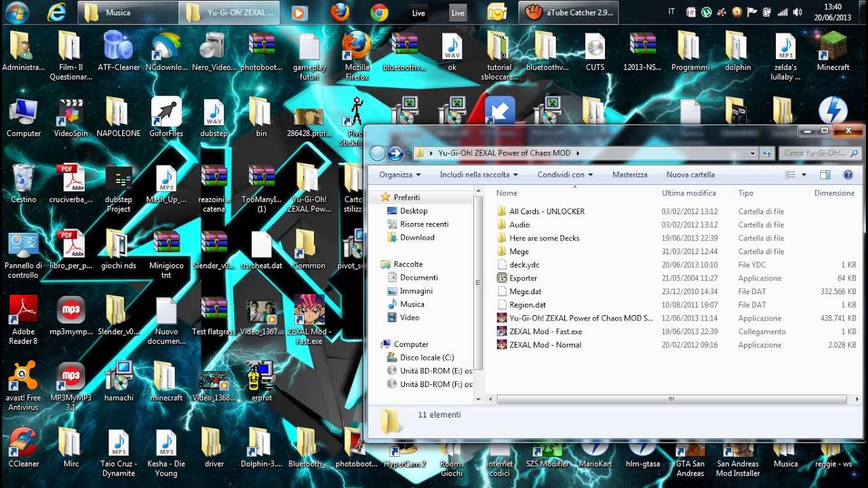
Task: Select Risorse recenti in navigation pane
Action: 425,224
